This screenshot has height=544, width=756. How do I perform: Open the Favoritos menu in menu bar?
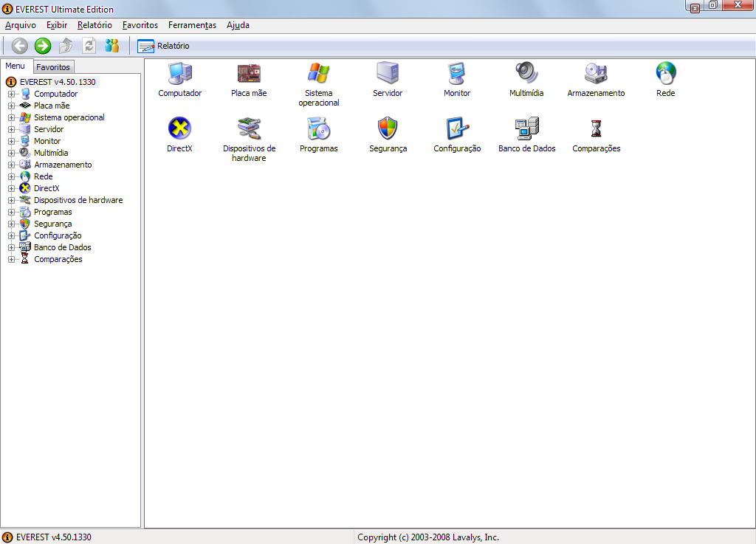coord(140,25)
